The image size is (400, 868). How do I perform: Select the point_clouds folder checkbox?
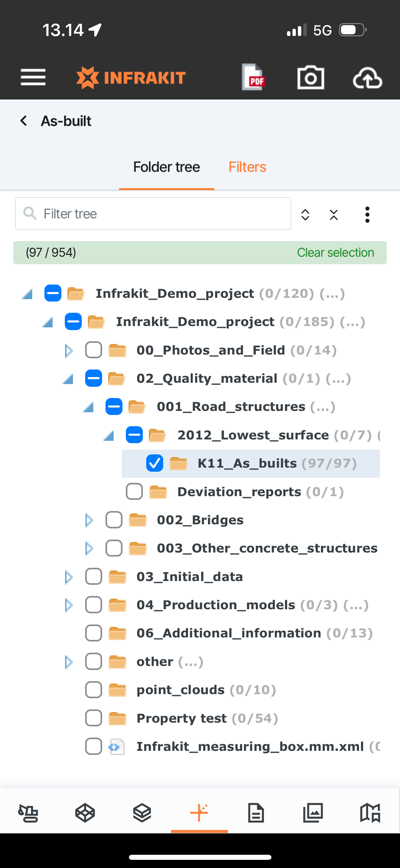[94, 690]
